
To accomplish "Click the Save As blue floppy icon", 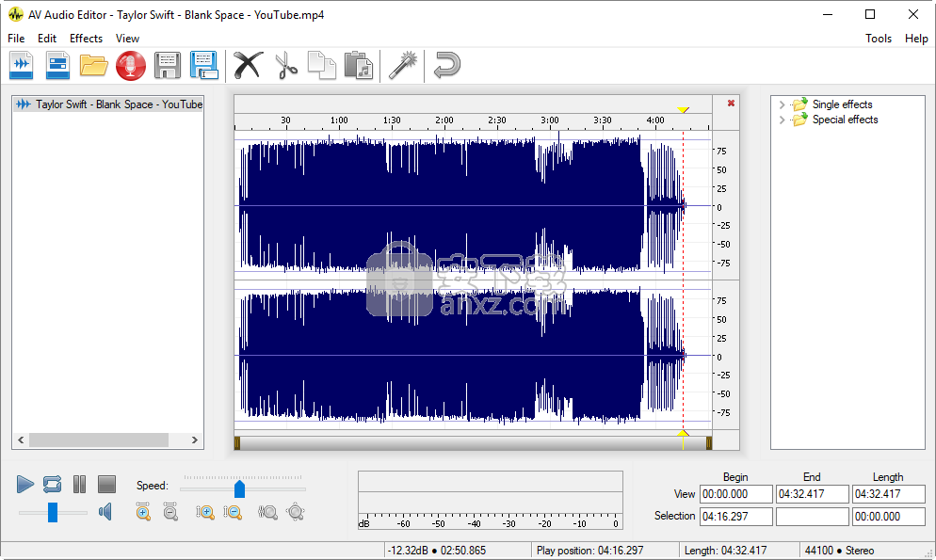I will [204, 65].
